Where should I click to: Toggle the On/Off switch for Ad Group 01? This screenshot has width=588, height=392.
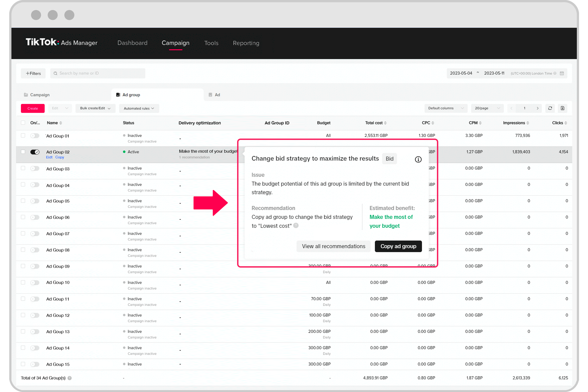(x=35, y=135)
